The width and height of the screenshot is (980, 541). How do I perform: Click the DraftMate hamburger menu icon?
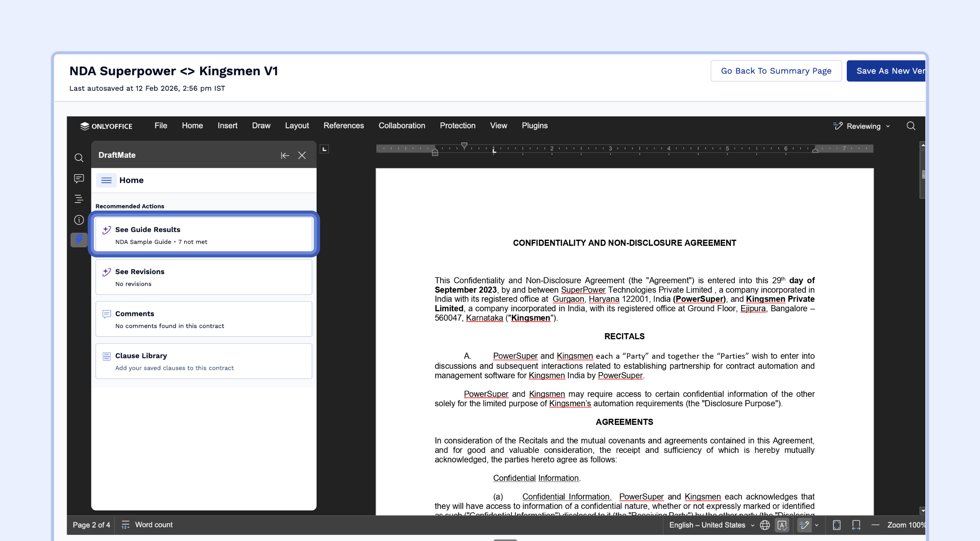coord(106,180)
